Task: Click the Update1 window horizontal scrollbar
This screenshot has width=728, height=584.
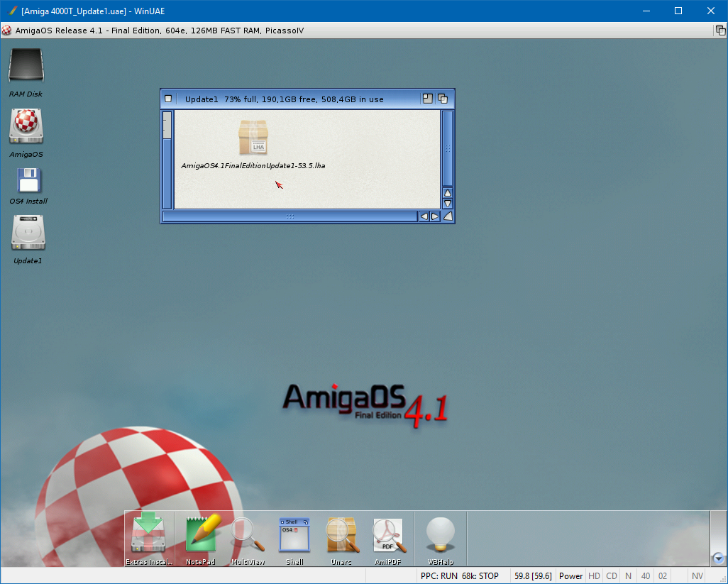Action: (289, 216)
